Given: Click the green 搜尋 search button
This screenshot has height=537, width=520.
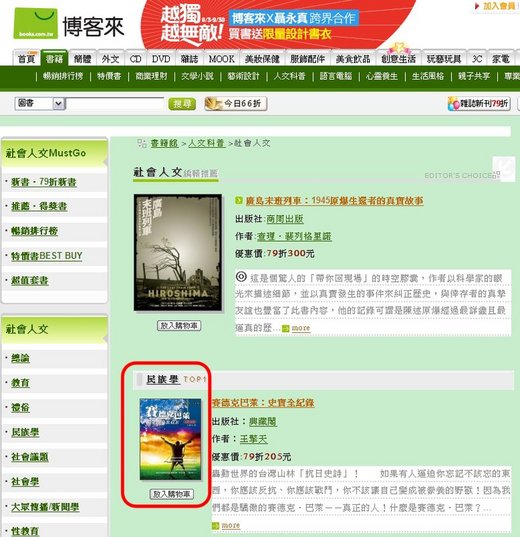Looking at the screenshot, I should (x=182, y=104).
